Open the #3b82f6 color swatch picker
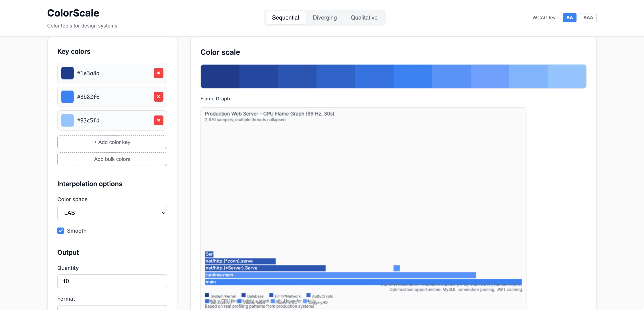Image resolution: width=644 pixels, height=310 pixels. click(67, 97)
